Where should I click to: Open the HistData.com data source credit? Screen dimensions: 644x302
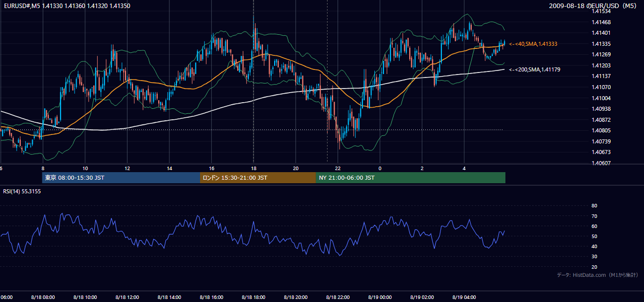(x=598, y=275)
